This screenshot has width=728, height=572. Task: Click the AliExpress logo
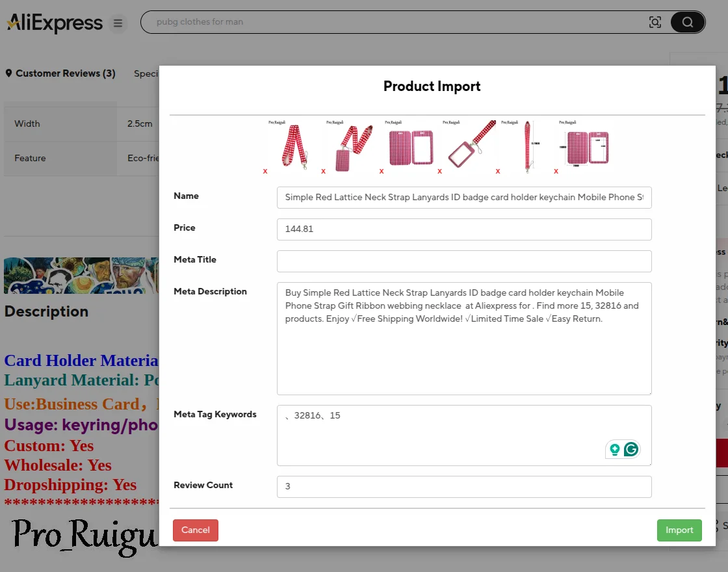[55, 22]
